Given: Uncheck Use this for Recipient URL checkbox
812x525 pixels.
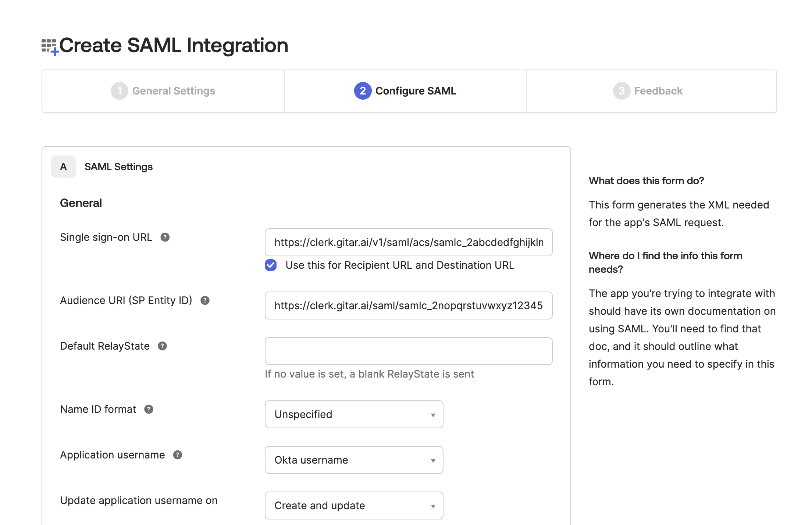Looking at the screenshot, I should click(271, 265).
